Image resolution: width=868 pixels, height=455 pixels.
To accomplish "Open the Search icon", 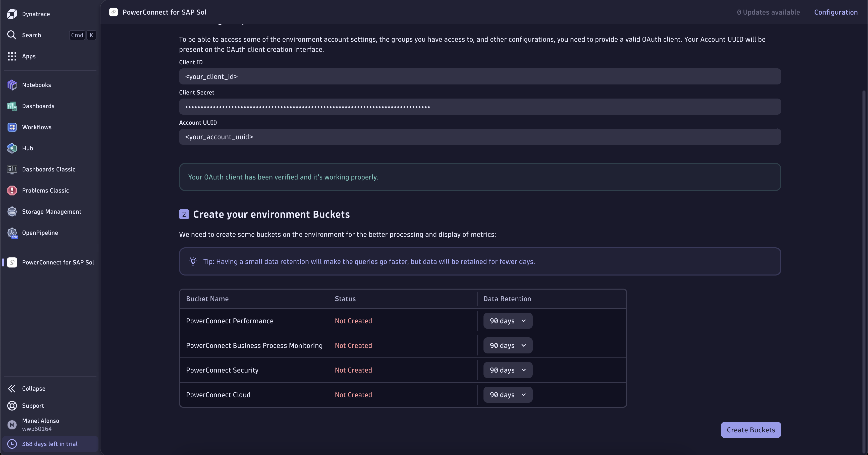I will coord(12,35).
